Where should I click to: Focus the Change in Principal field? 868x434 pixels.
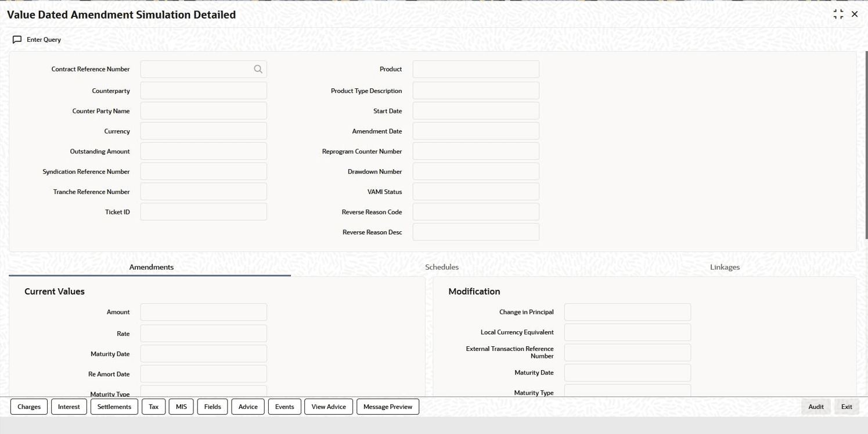tap(628, 312)
